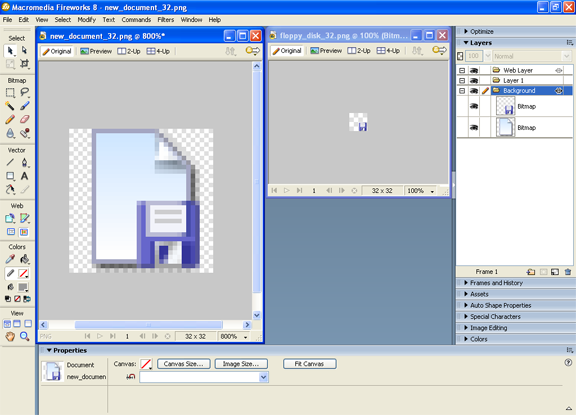Open the Filters menu
Image resolution: width=576 pixels, height=415 pixels.
pos(166,20)
